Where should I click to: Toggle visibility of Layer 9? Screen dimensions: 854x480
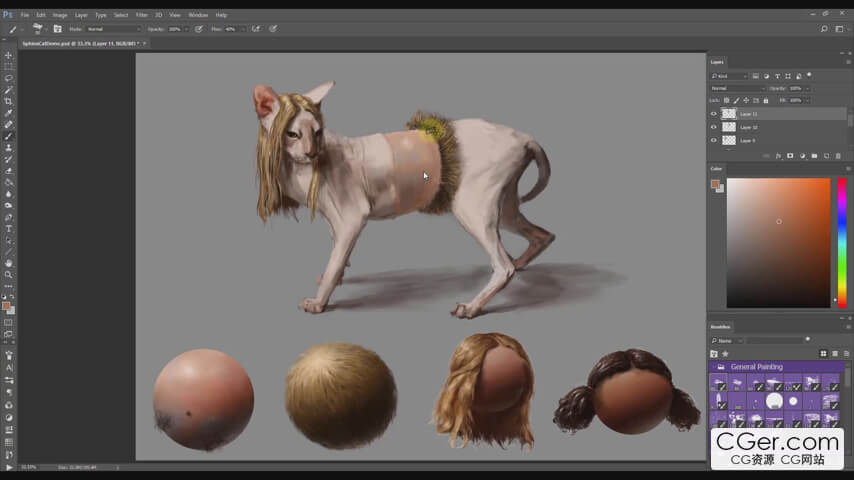pyautogui.click(x=714, y=140)
